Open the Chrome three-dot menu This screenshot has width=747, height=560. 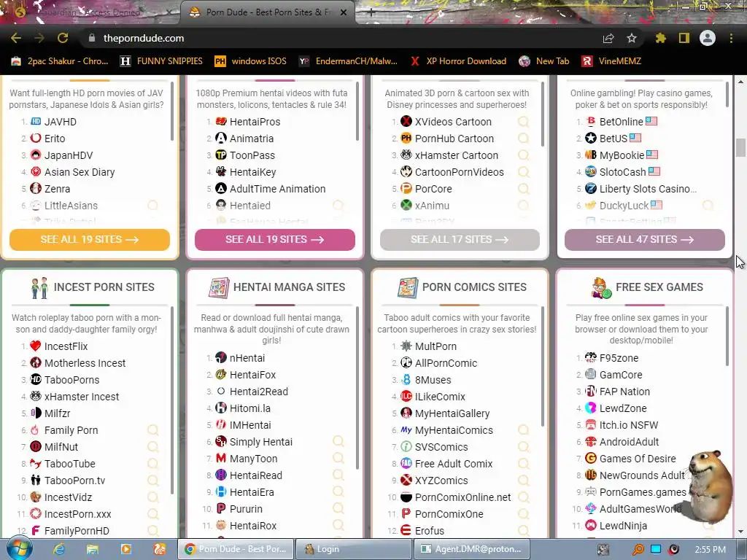click(x=731, y=38)
